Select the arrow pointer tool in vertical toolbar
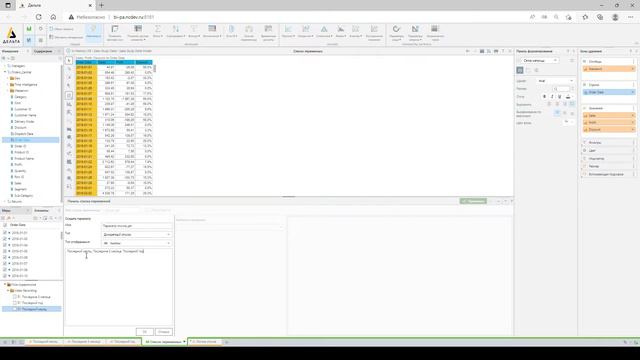The image size is (640, 360). coord(69,60)
